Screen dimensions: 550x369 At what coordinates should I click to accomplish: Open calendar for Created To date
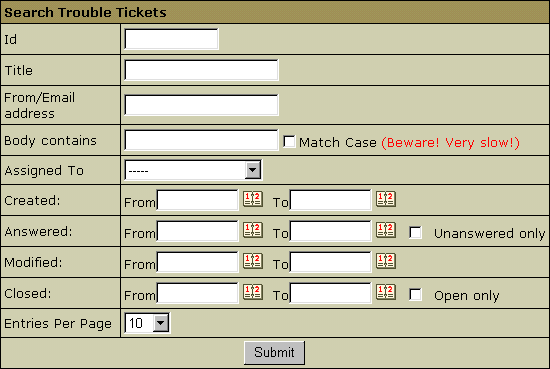click(386, 199)
